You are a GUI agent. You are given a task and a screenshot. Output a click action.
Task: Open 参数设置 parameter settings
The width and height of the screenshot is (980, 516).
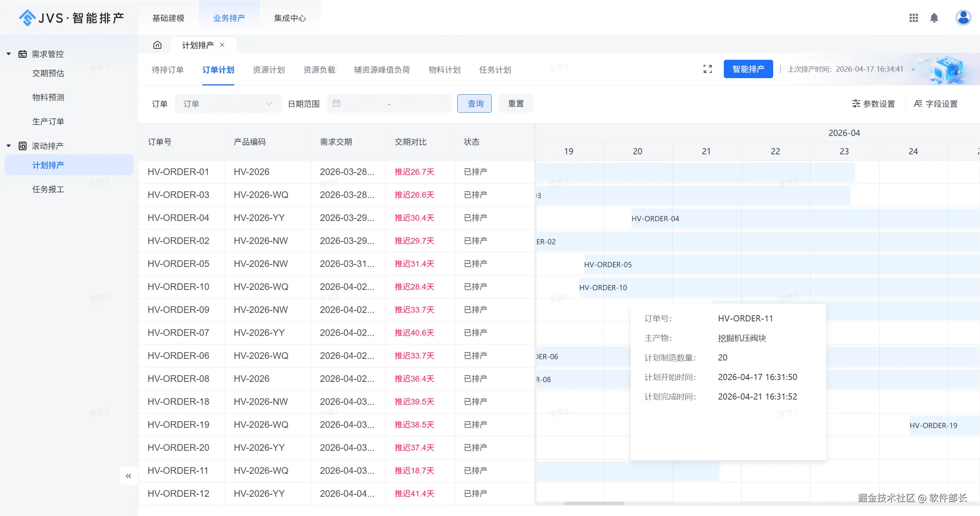click(873, 104)
